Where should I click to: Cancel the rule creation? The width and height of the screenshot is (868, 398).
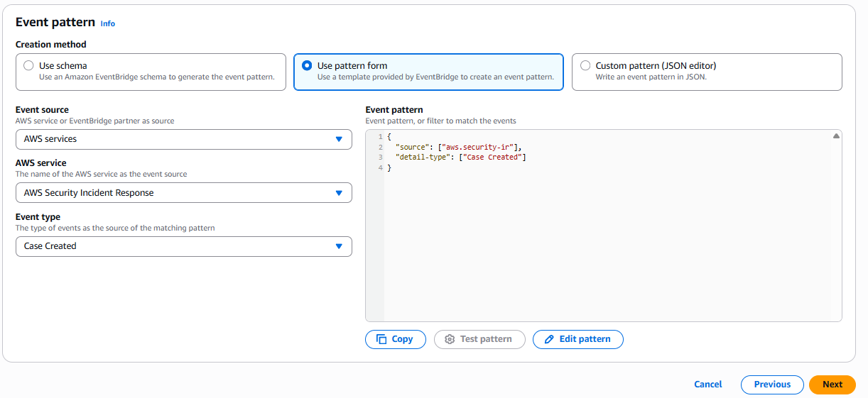pos(707,385)
